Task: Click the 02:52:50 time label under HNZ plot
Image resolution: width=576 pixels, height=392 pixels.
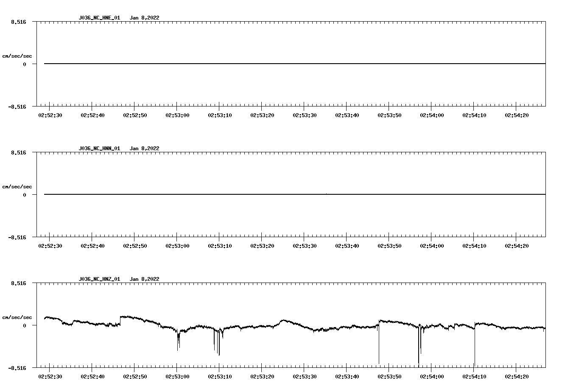Action: (x=135, y=377)
